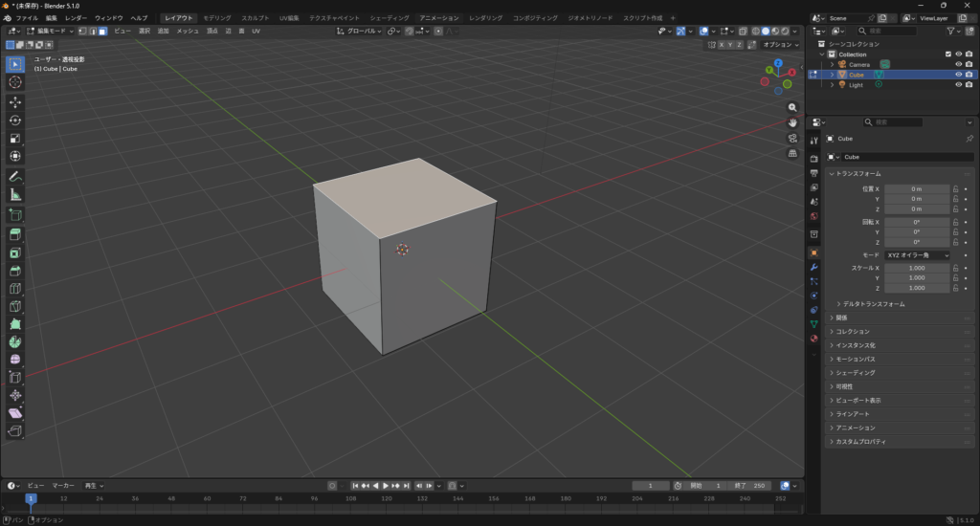Hide Camera in viewport via eye icon
Screen dimensions: 980x526
click(x=958, y=64)
